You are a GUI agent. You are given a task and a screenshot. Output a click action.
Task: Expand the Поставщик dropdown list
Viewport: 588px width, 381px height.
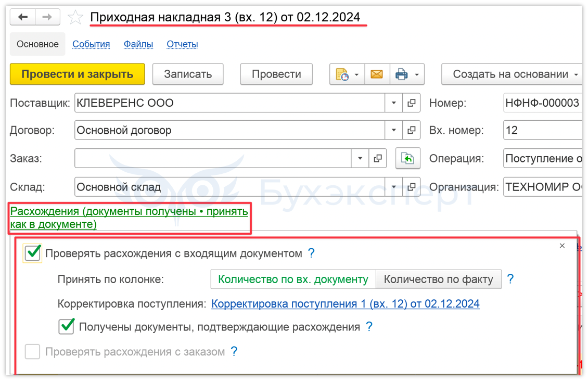[x=394, y=103]
